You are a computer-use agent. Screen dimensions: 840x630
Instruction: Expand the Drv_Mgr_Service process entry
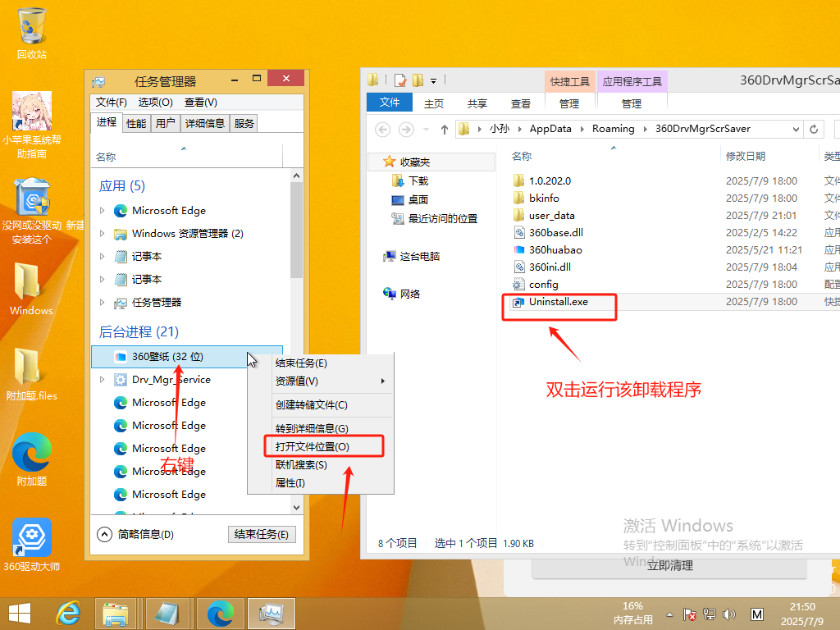point(102,379)
